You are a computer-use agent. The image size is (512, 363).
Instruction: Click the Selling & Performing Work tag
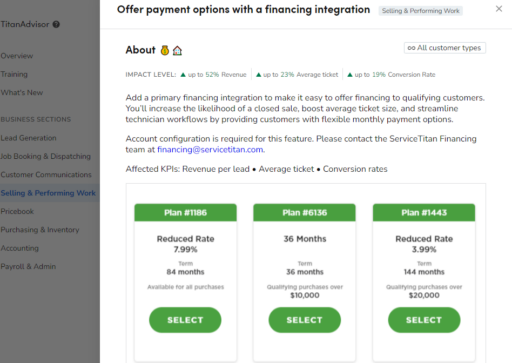tap(420, 11)
